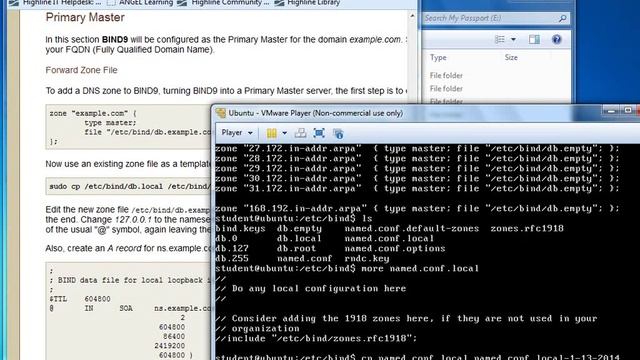Click the zone "example.com" code line

point(93,113)
